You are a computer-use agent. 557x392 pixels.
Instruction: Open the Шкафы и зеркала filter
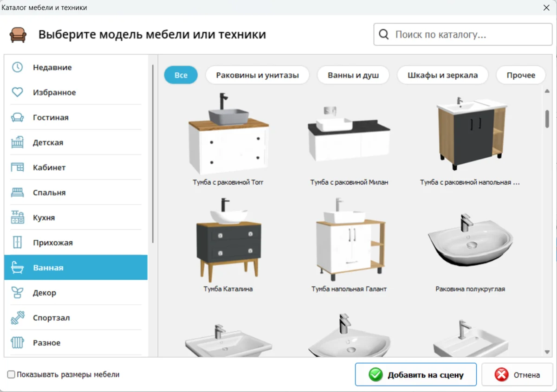(x=443, y=75)
